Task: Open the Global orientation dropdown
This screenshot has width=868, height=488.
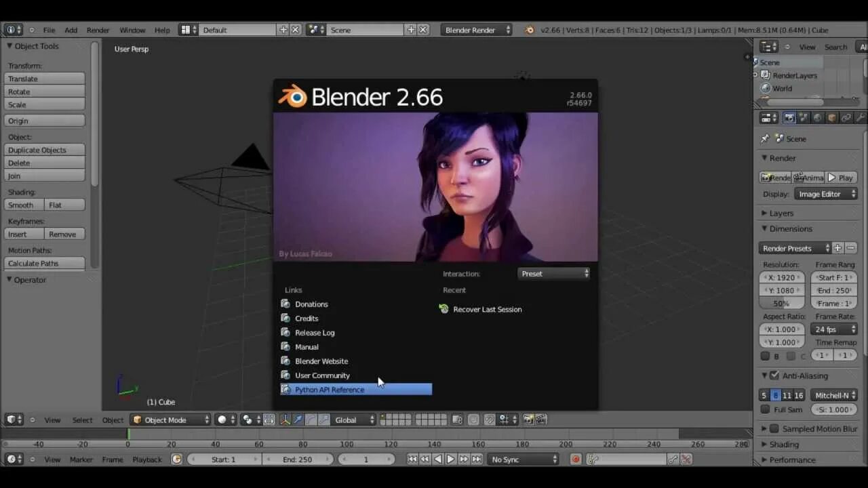Action: (353, 420)
